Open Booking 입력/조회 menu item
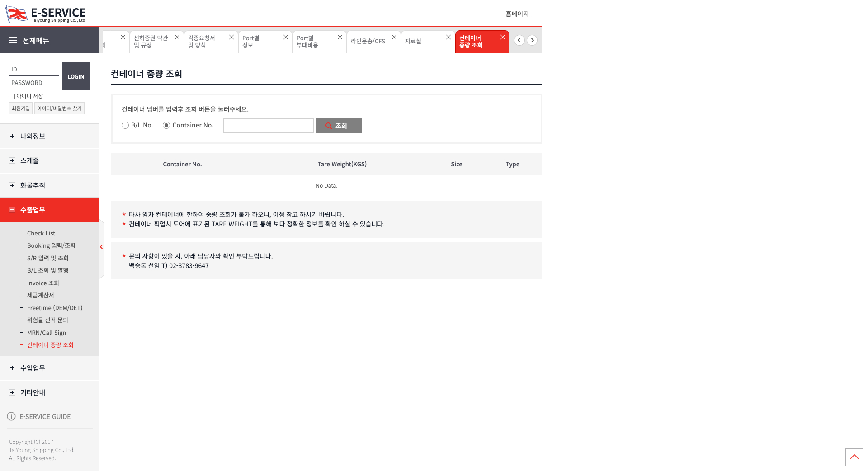 [51, 245]
